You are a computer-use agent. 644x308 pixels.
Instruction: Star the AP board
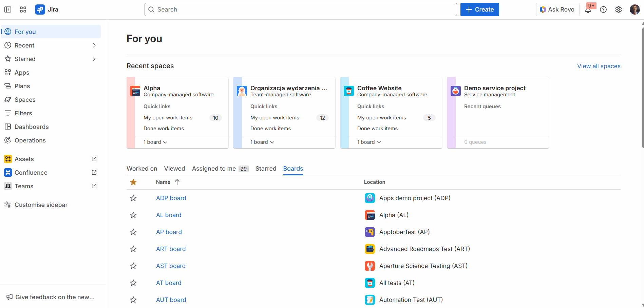click(133, 232)
